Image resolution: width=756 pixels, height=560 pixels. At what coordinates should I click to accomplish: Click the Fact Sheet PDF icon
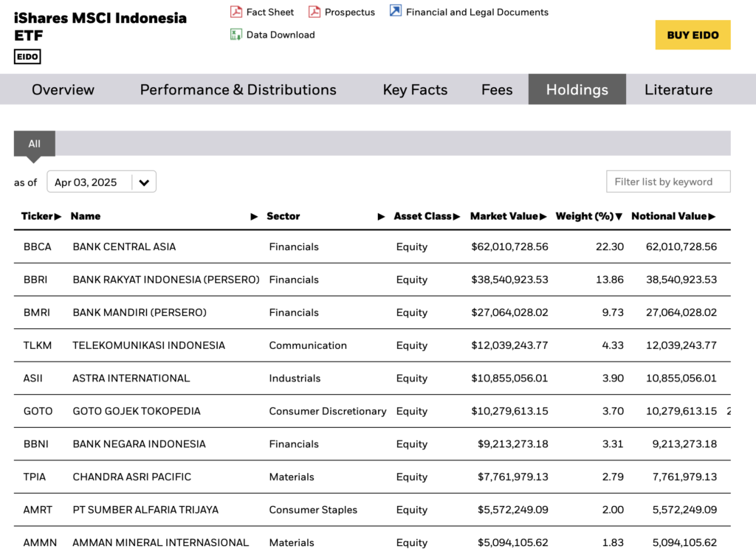[236, 12]
